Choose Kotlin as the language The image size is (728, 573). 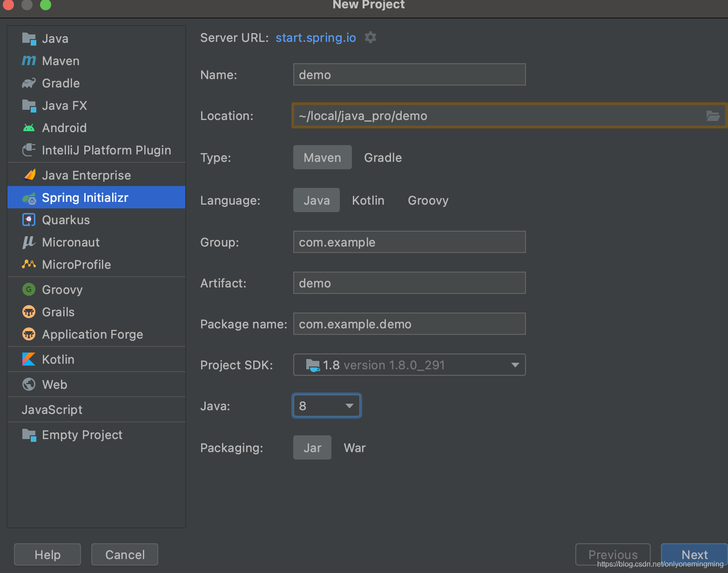368,200
